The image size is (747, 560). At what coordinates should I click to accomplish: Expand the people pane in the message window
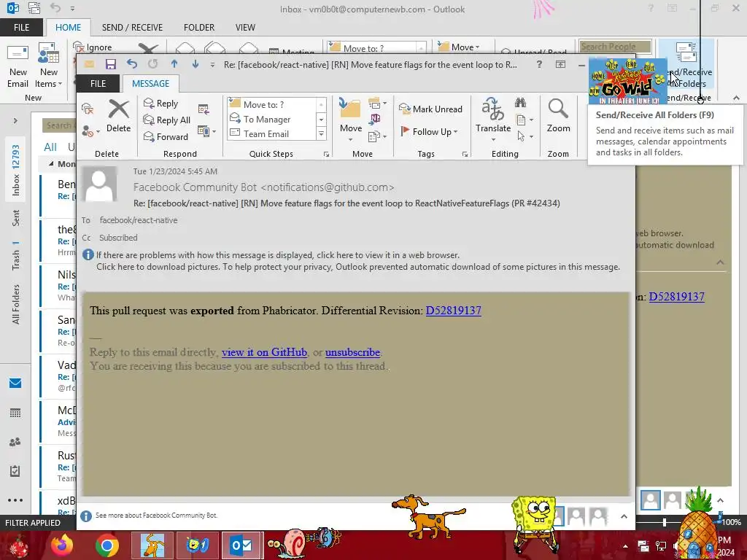click(624, 517)
